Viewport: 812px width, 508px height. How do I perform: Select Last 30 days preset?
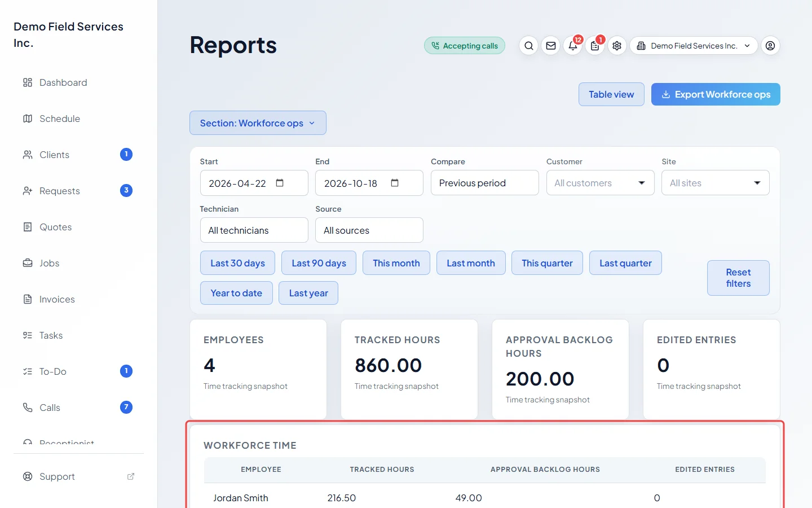[237, 263]
